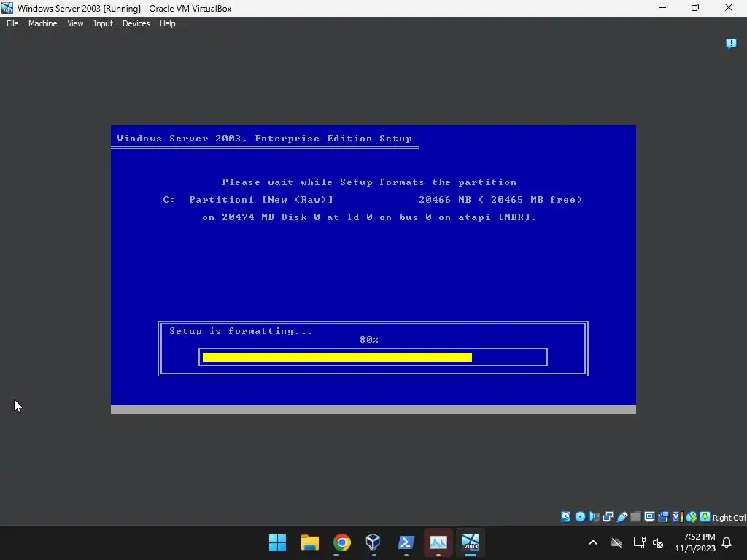Screen dimensions: 747x560
Task: Click the USB devices status icon
Action: pyautogui.click(x=622, y=517)
